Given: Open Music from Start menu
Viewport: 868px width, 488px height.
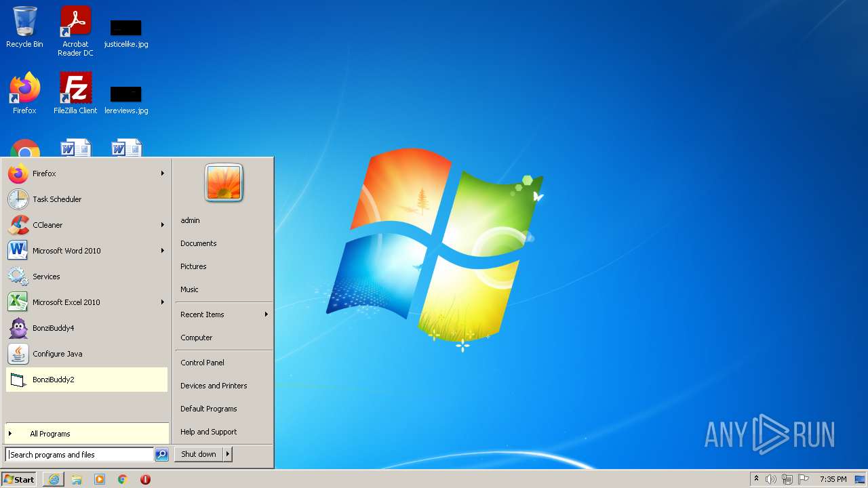Looking at the screenshot, I should tap(224, 289).
